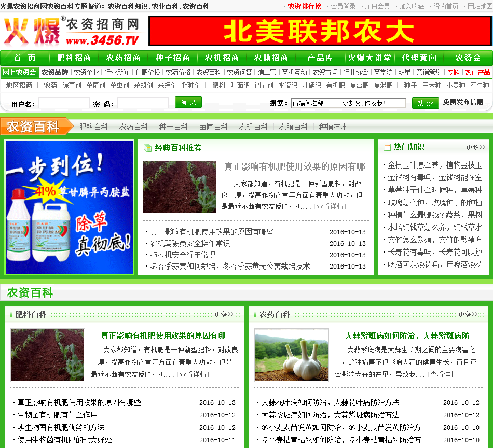This screenshot has height=448, width=493.
Task: Click the 玉米种 category link
Action: click(x=432, y=85)
